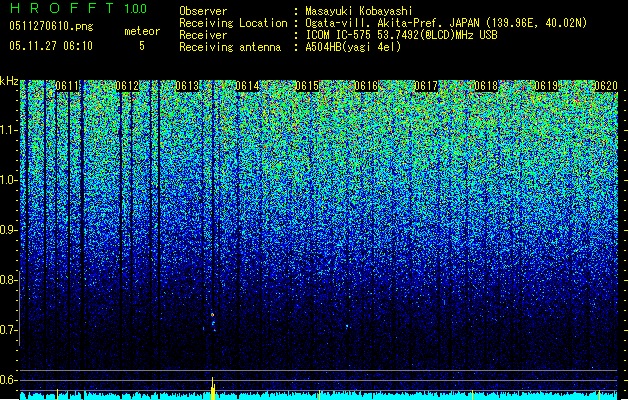Click the name Masayuki Kobayashi
Screen dimensions: 629x400
pyautogui.click(x=359, y=11)
